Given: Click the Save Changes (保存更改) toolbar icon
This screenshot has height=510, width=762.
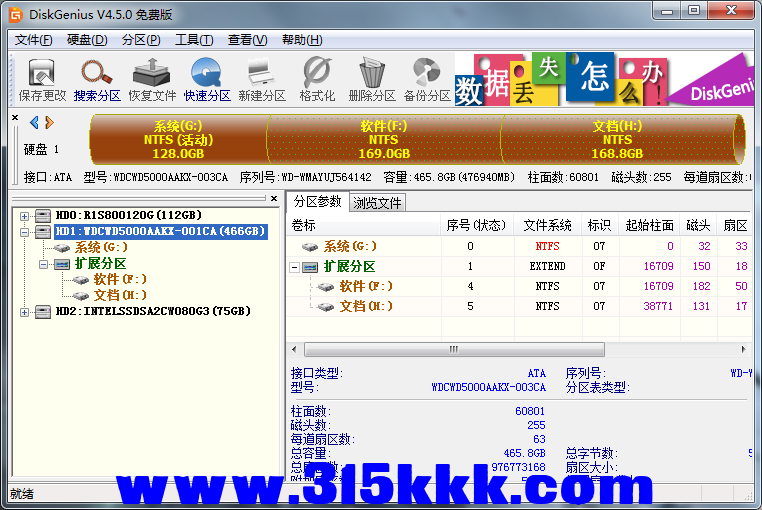Looking at the screenshot, I should click(42, 80).
